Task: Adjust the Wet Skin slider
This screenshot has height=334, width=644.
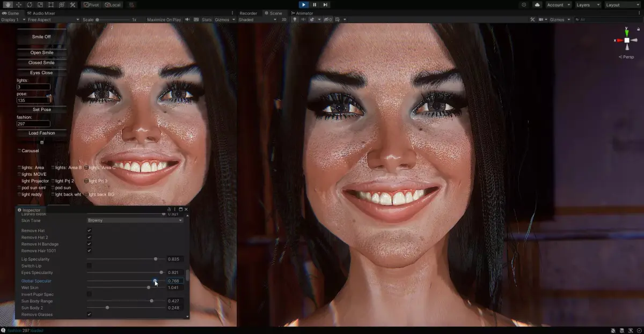Action: click(126, 288)
